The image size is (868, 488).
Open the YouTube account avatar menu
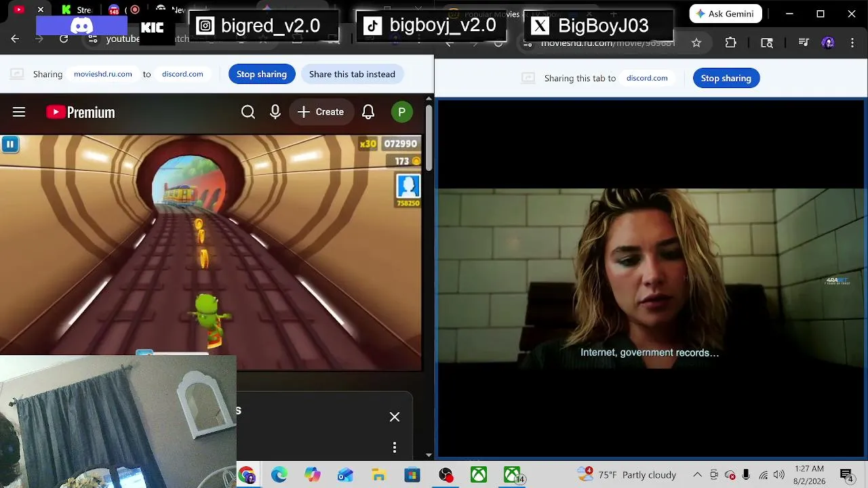[402, 112]
